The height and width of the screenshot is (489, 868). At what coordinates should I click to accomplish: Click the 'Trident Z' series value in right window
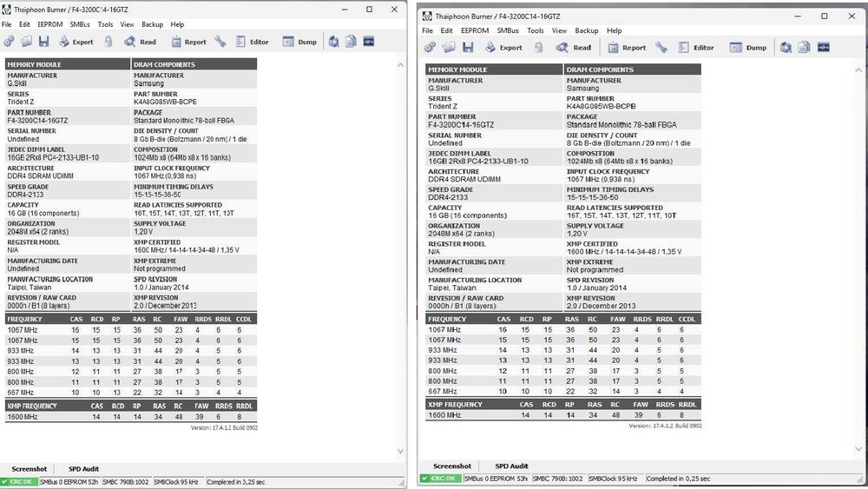pos(443,106)
